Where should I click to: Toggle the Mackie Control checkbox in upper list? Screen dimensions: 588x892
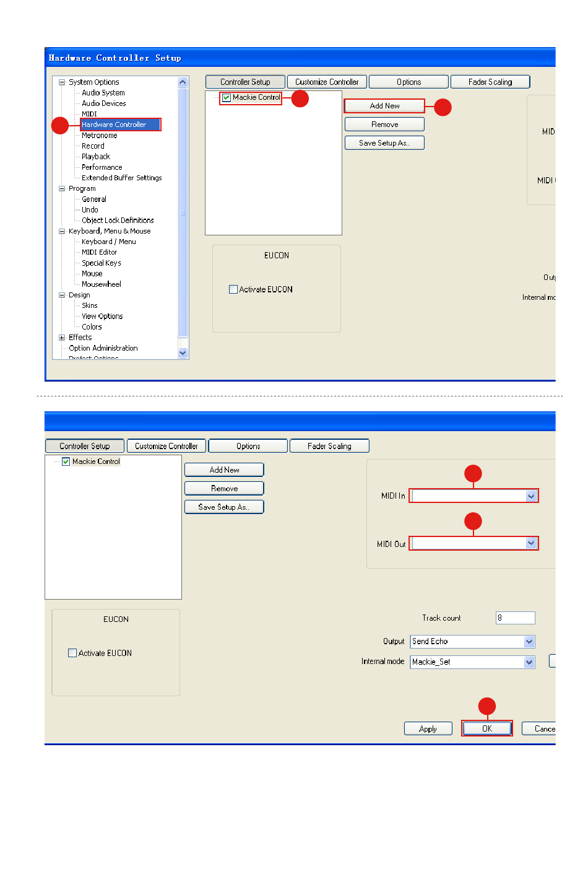227,97
